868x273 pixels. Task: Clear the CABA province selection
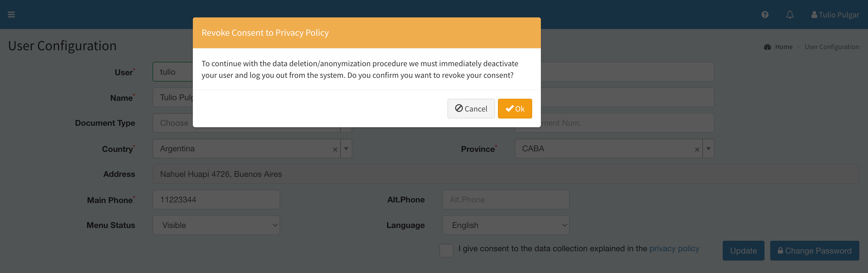coord(697,149)
